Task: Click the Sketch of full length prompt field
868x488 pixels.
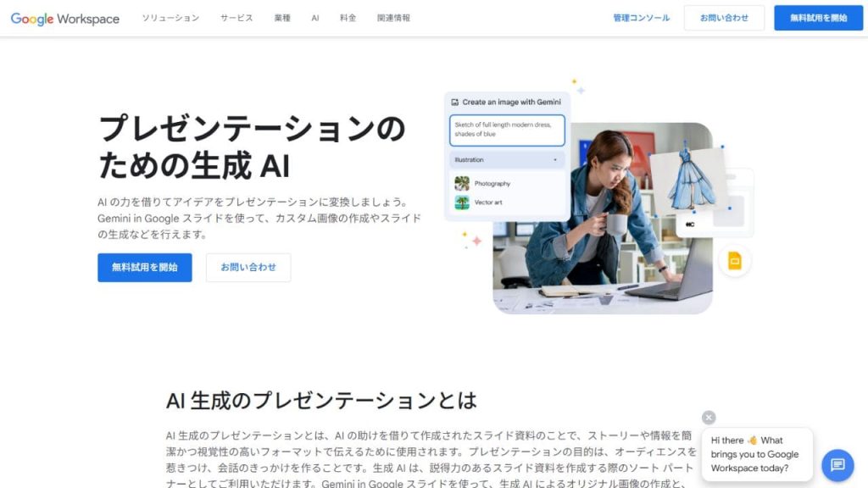Action: [x=507, y=130]
